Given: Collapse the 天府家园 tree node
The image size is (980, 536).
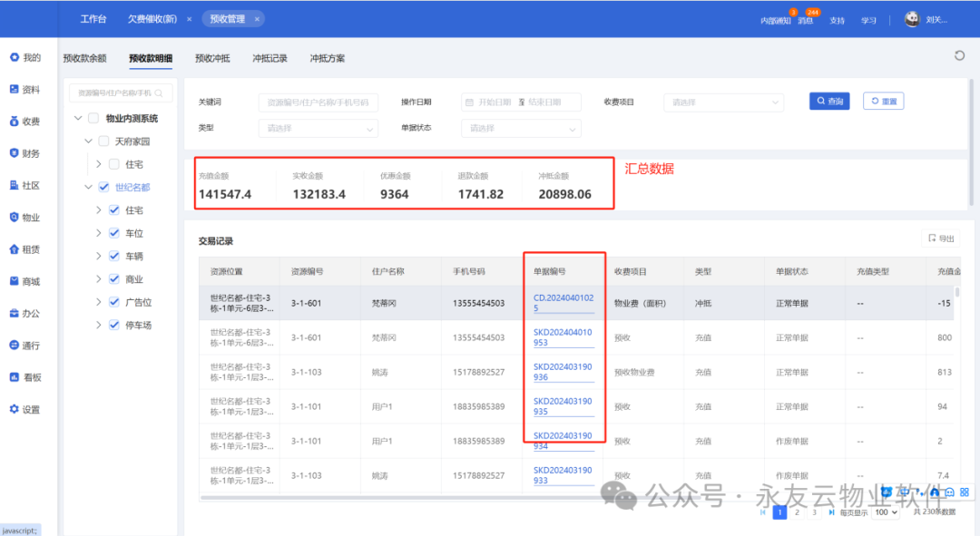Looking at the screenshot, I should (x=88, y=141).
